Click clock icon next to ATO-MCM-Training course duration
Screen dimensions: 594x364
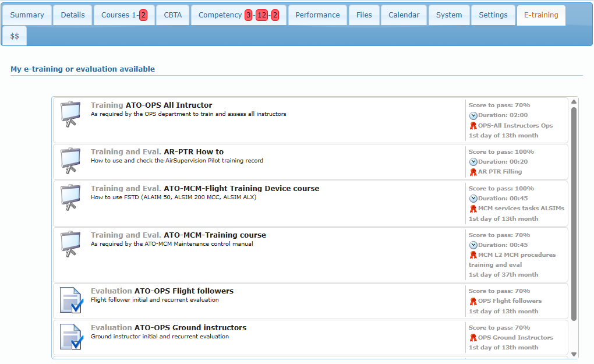pos(473,245)
